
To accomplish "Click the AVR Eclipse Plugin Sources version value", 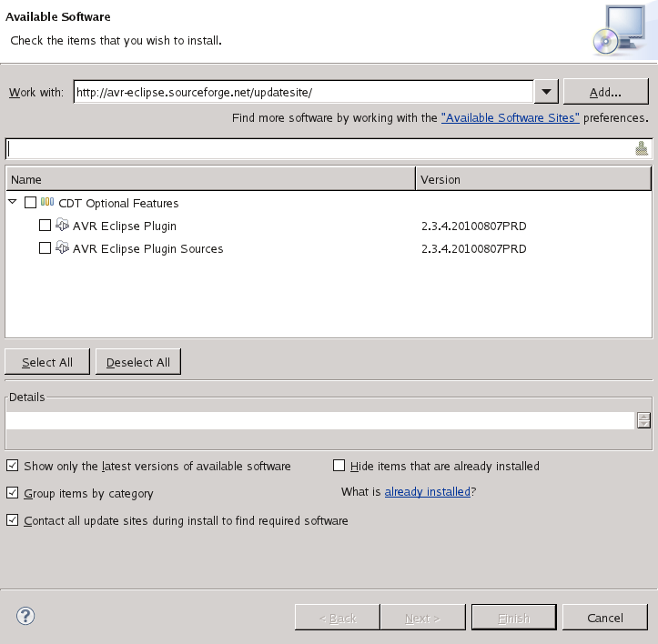I will tap(474, 249).
